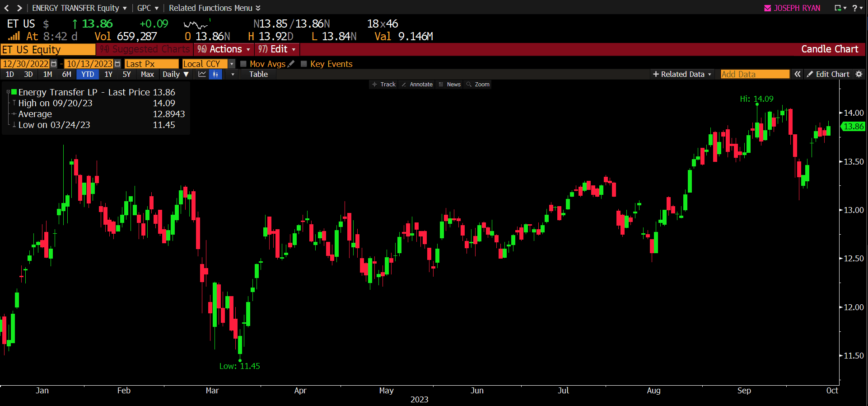This screenshot has width=868, height=406.
Task: Expand Related Functions Menu
Action: [215, 8]
